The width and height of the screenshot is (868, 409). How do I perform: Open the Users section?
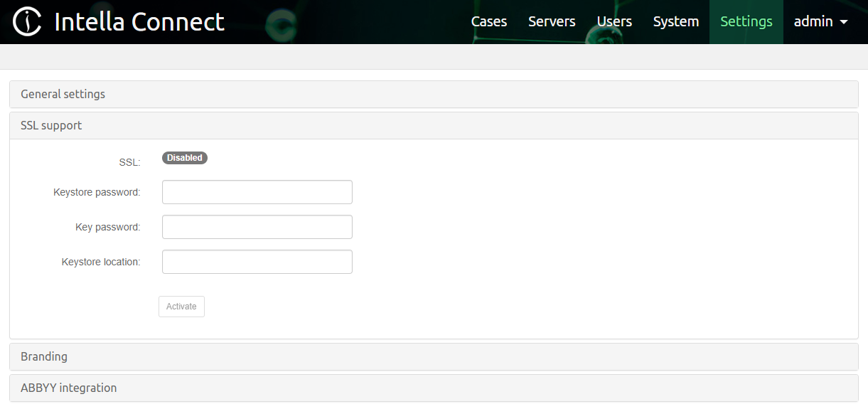(x=614, y=22)
